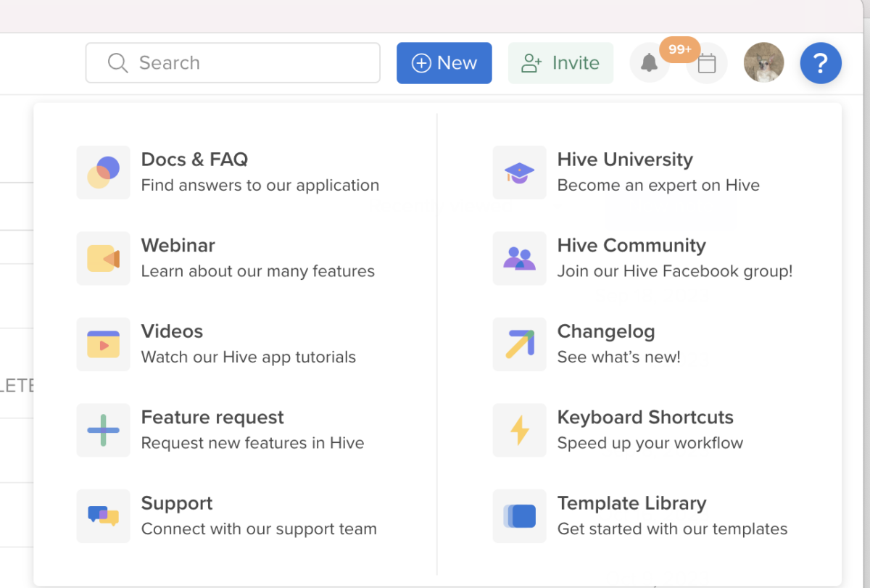Click the blue question mark help icon
Image resolution: width=870 pixels, height=588 pixels.
click(821, 63)
